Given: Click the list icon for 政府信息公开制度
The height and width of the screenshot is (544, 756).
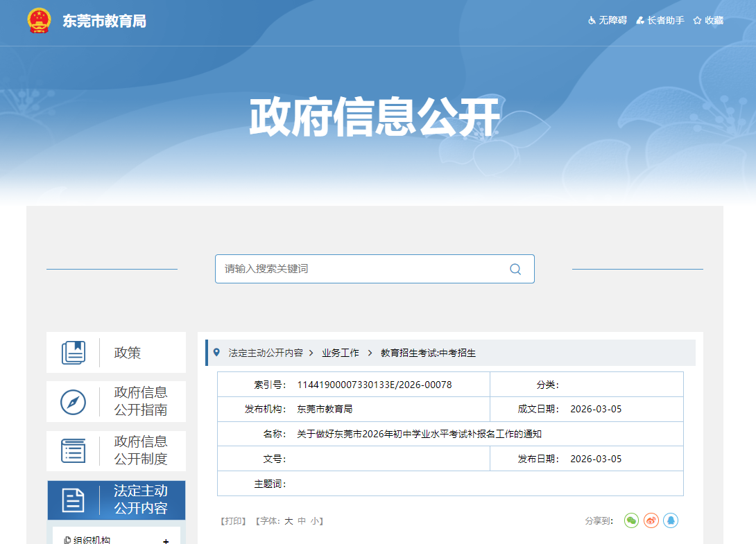Looking at the screenshot, I should [74, 450].
